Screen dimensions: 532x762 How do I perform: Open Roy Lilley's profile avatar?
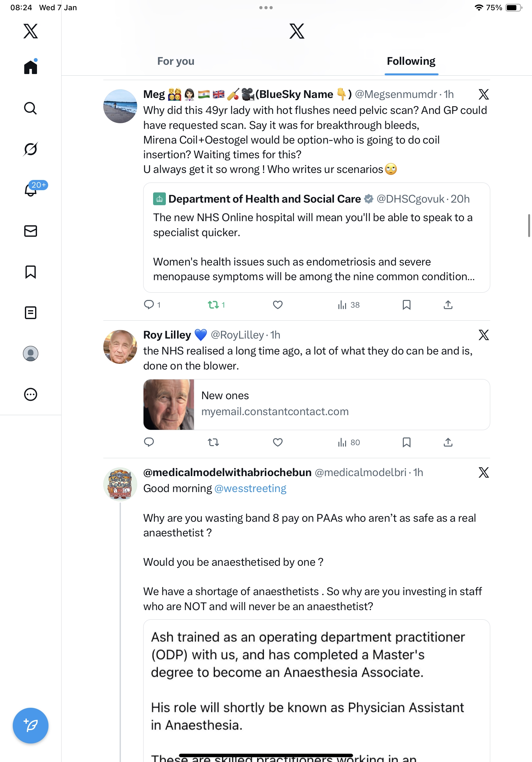(120, 347)
